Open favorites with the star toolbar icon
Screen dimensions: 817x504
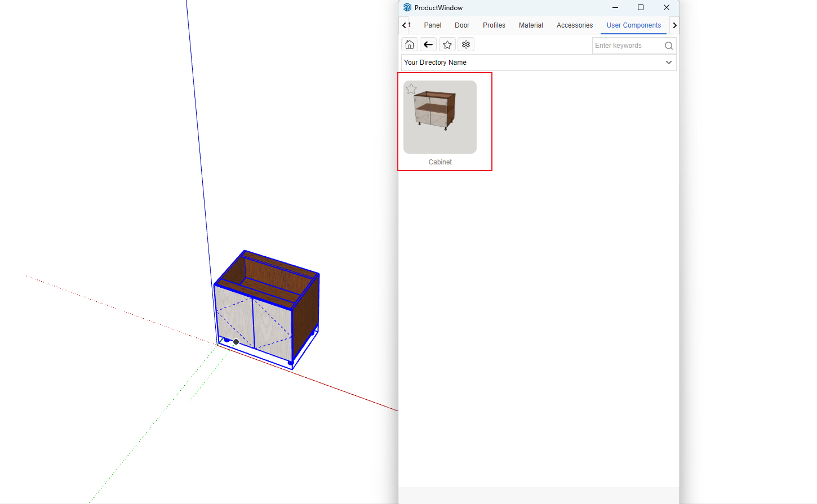coord(447,44)
